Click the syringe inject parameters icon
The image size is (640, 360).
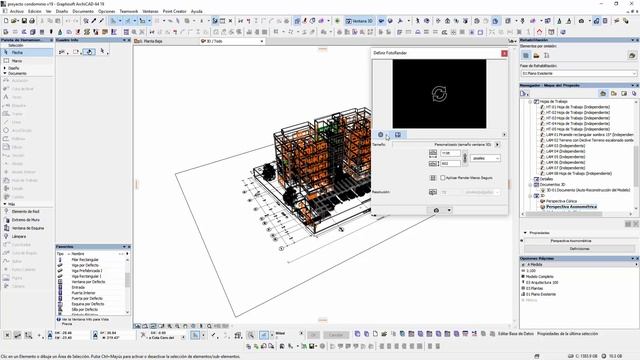pyautogui.click(x=101, y=20)
